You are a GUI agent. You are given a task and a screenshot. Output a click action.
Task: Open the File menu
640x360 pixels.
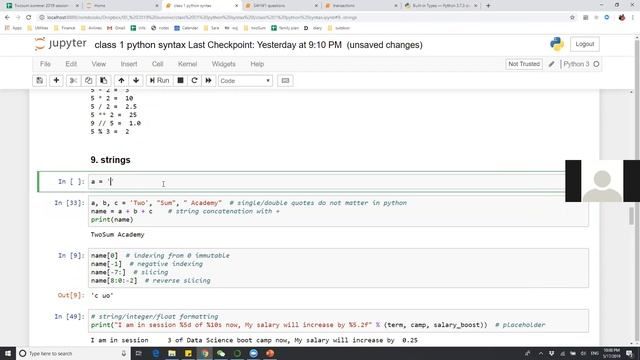click(x=45, y=64)
